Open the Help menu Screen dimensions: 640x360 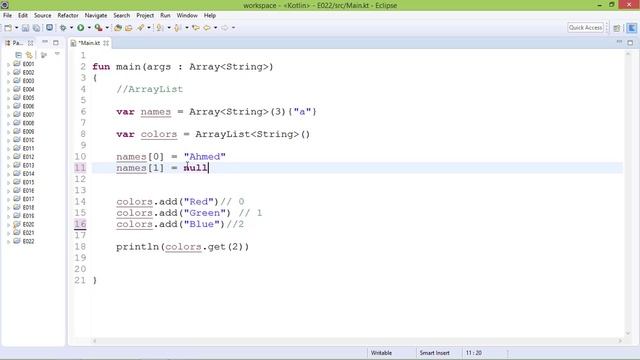pyautogui.click(x=209, y=16)
